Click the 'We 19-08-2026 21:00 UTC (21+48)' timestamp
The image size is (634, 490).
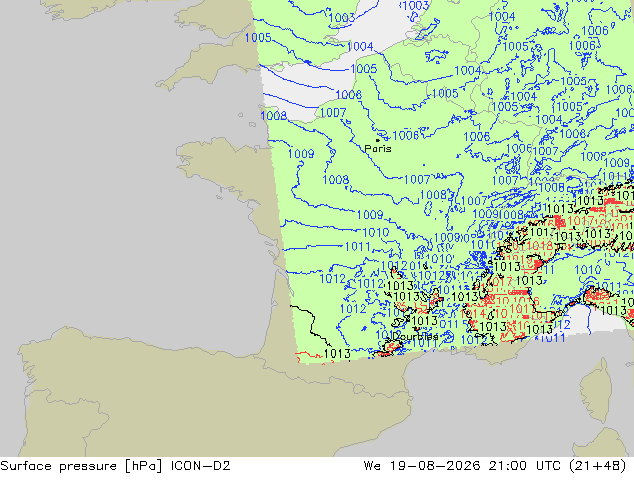pos(495,466)
